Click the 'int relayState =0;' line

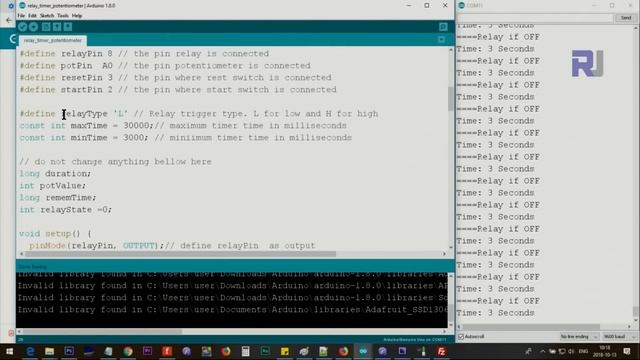click(65, 210)
